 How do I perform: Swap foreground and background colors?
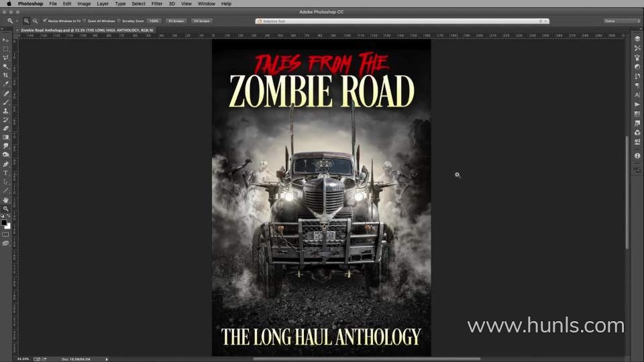point(9,216)
